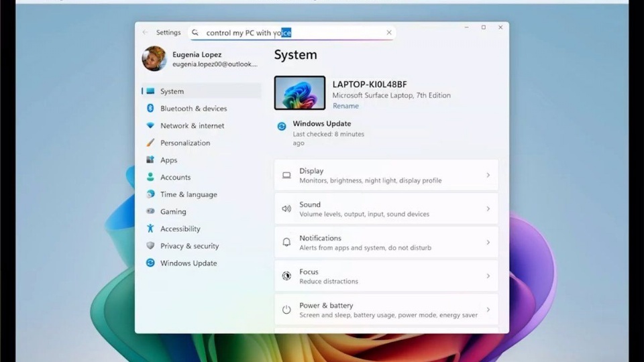The height and width of the screenshot is (362, 644).
Task: Click the LAPTOP-KI0L48BF device name
Action: 370,84
